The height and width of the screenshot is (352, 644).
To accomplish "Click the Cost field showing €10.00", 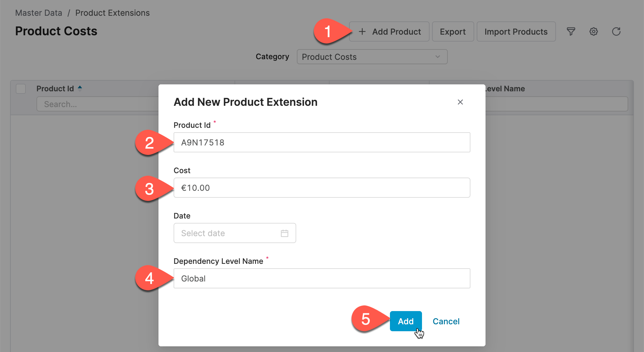I will click(x=322, y=188).
